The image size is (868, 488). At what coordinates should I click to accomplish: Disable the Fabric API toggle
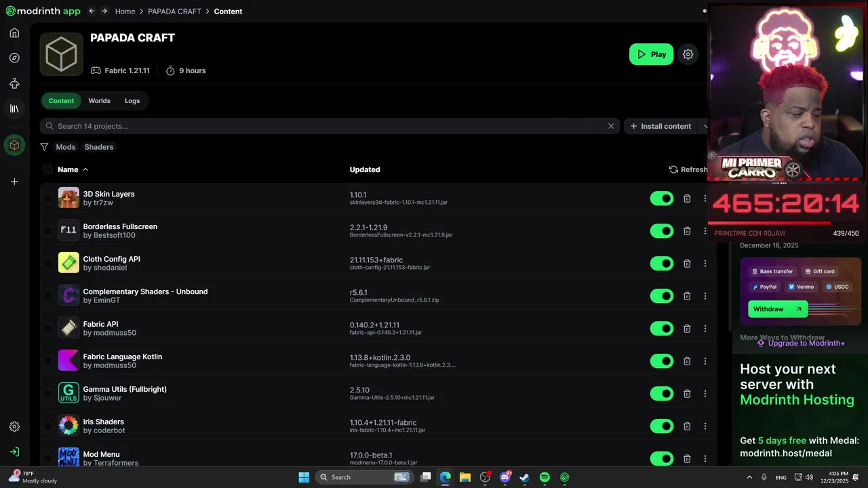(x=662, y=329)
